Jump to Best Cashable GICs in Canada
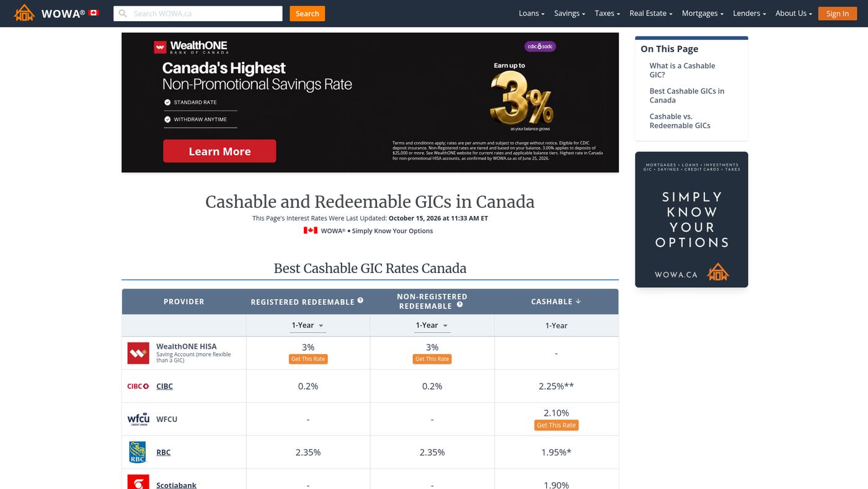Screen dimensions: 868x489 click(686, 96)
